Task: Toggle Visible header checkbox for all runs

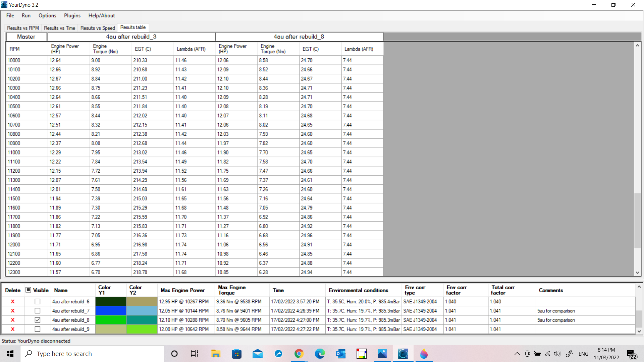Action: [x=29, y=290]
